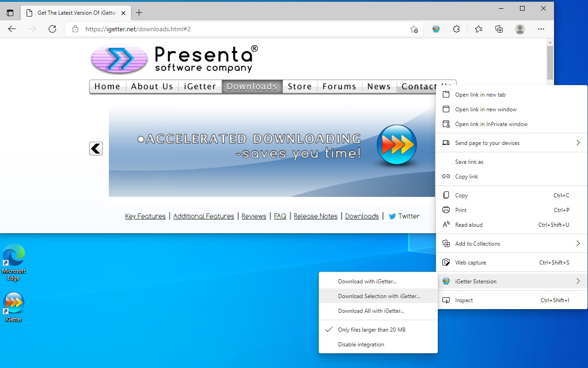Open About Us navigation tab
The width and height of the screenshot is (588, 368).
[152, 86]
